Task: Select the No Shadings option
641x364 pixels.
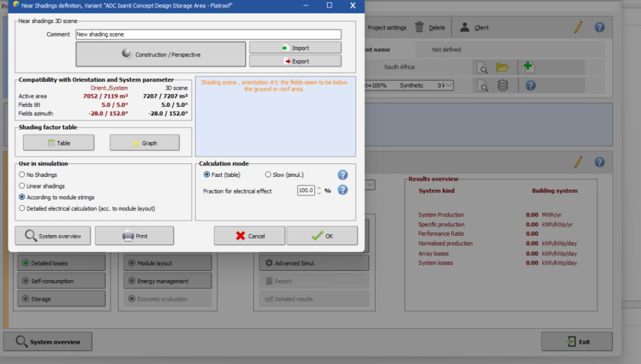Action: click(x=22, y=175)
